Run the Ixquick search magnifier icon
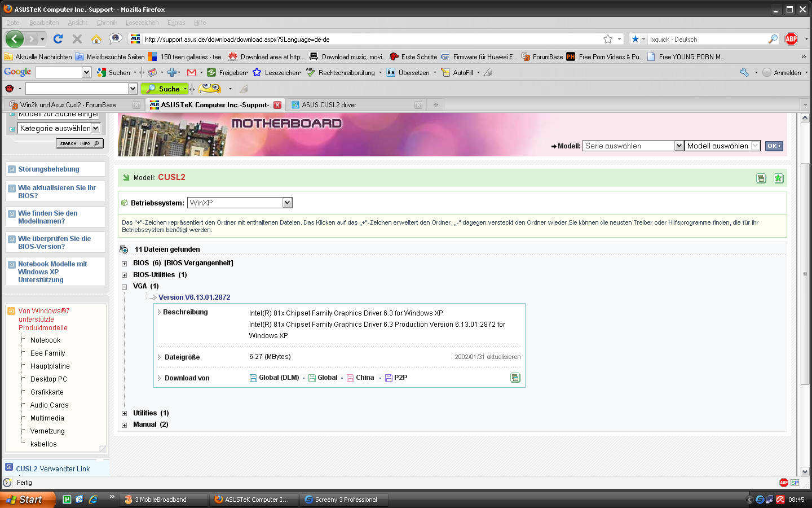The width and height of the screenshot is (812, 508). point(773,39)
